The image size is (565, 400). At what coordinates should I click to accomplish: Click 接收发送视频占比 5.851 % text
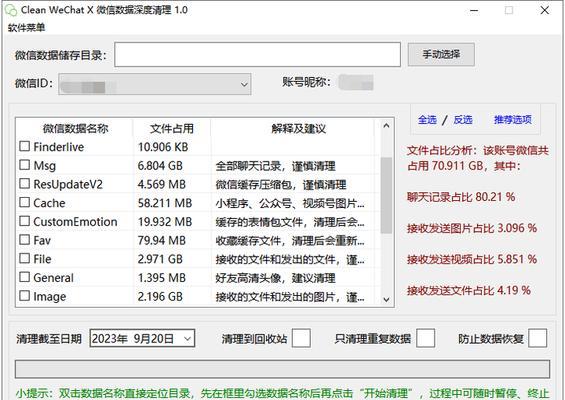point(472,259)
